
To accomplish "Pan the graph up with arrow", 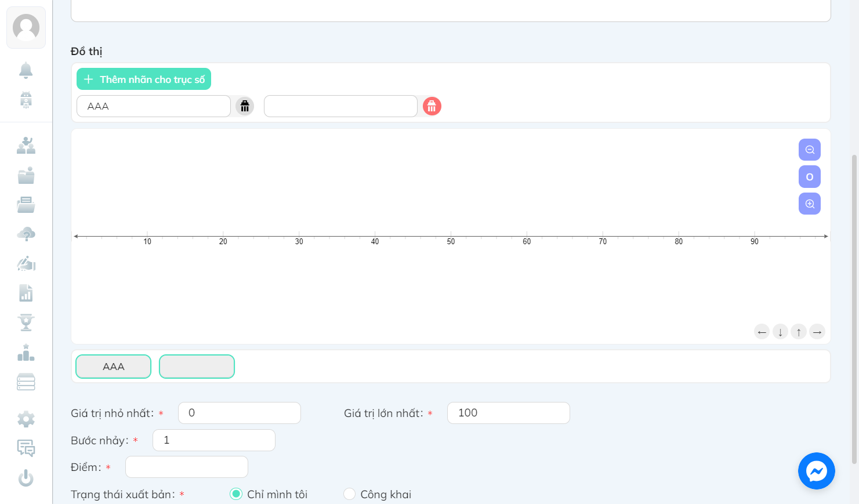I will [799, 332].
